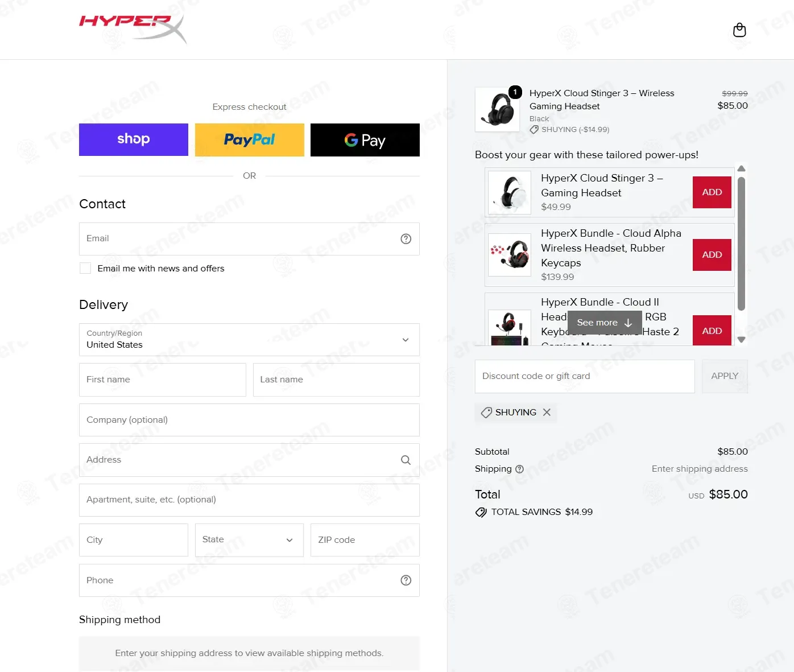Add Cloud II RGB Keyboard bundle
Screen dimensions: 794x672
tap(712, 331)
